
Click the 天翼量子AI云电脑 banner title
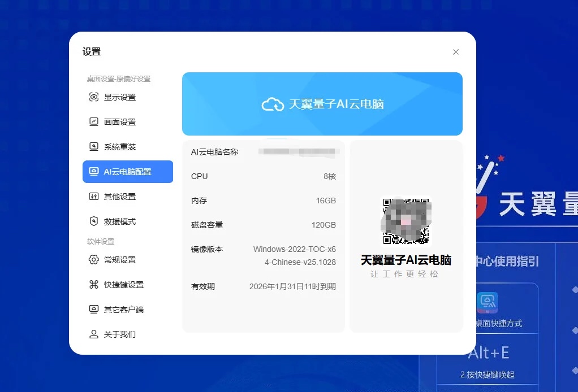pyautogui.click(x=336, y=104)
